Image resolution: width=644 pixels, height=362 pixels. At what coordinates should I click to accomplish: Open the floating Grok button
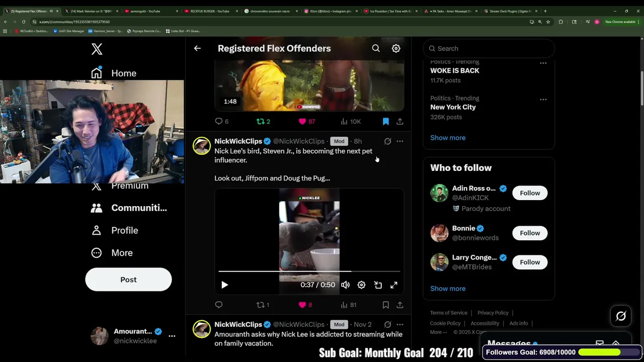pyautogui.click(x=621, y=316)
